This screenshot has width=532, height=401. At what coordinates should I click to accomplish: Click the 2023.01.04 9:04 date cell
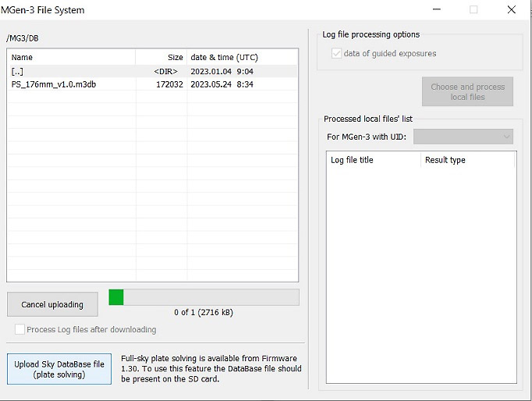(x=222, y=71)
